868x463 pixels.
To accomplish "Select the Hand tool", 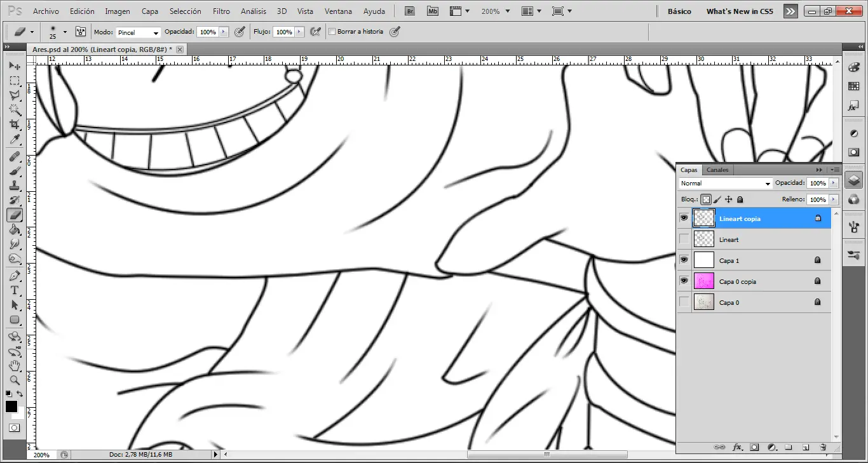I will [15, 366].
